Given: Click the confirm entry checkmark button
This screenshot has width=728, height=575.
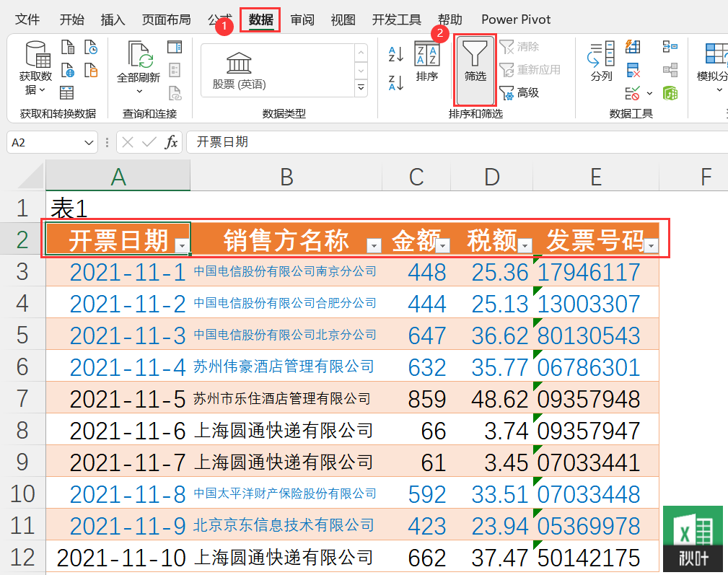Looking at the screenshot, I should [149, 142].
